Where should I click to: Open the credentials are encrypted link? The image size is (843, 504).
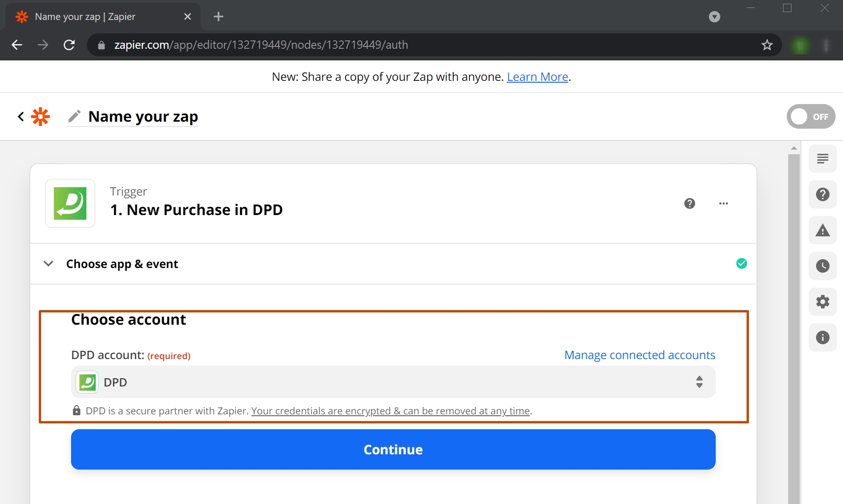391,411
